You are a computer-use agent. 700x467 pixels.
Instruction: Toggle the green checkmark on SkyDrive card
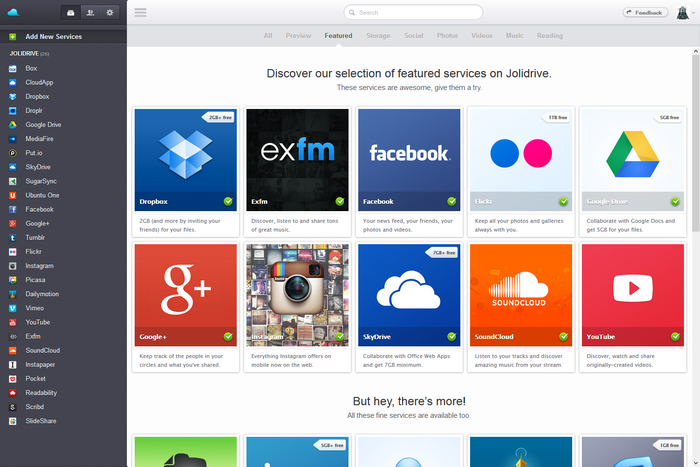pyautogui.click(x=452, y=336)
